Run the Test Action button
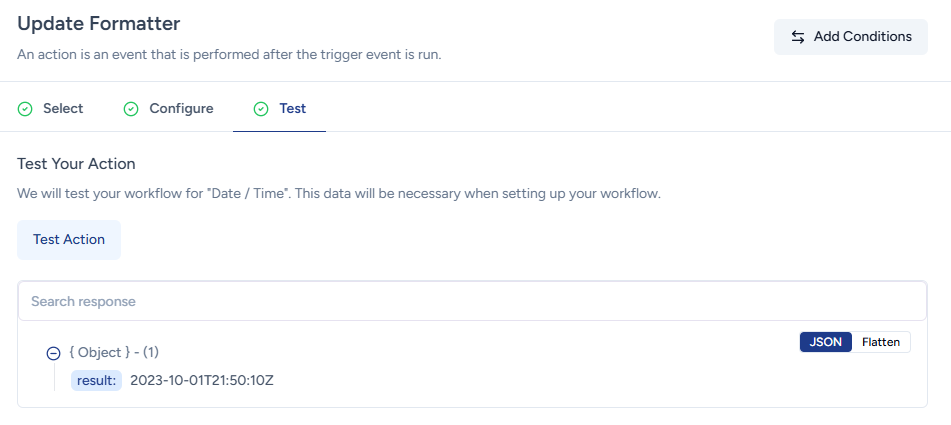The width and height of the screenshot is (951, 425). (69, 240)
